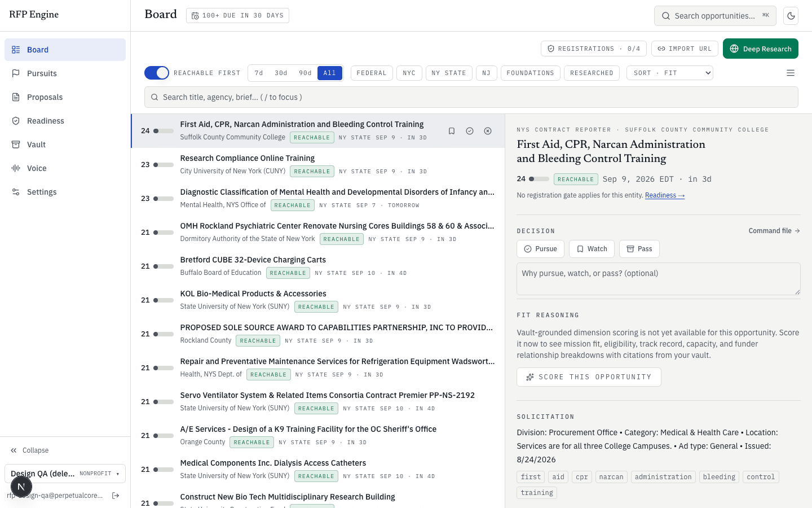Screen dimensions: 812x508
Task: Click the Pursue decision button
Action: coord(540,249)
